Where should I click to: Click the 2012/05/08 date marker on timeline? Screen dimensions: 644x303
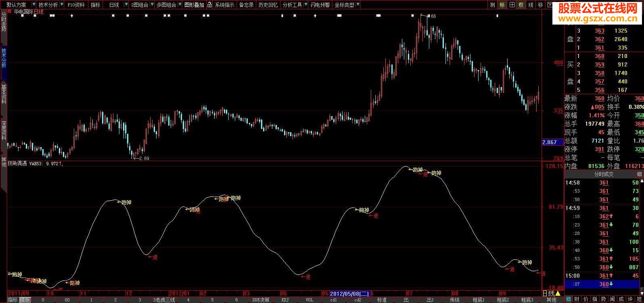(x=349, y=293)
